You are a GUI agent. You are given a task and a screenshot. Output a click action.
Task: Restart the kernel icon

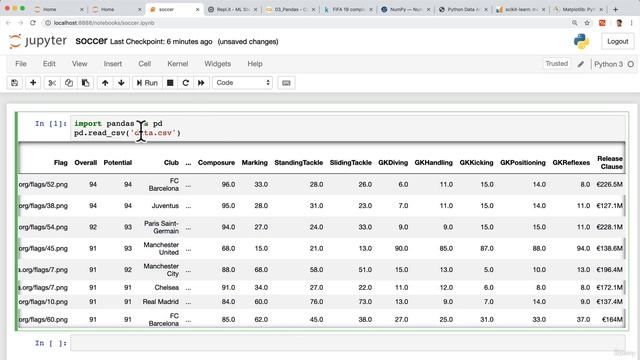click(x=186, y=83)
